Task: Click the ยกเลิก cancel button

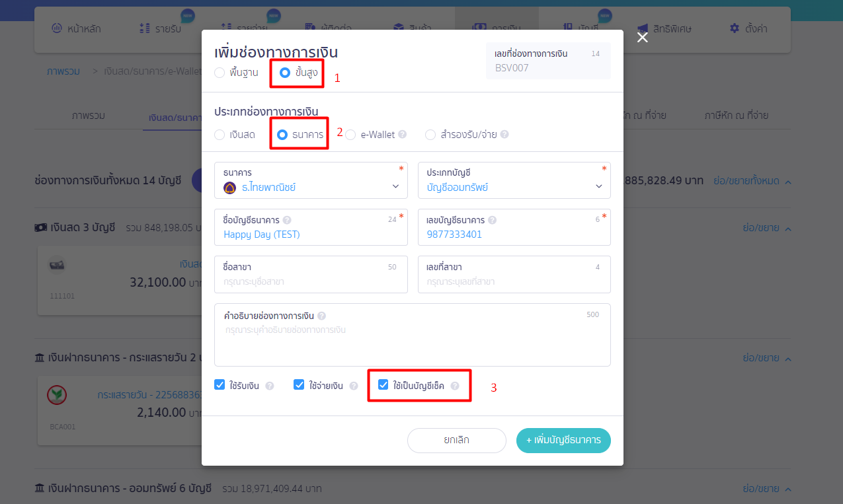Action: click(457, 441)
